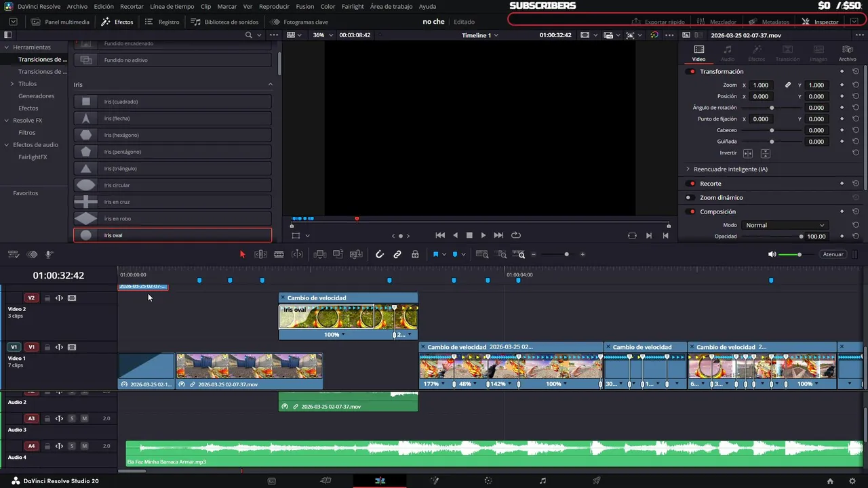Mute audio with the speaker icon
The width and height of the screenshot is (868, 488).
(772, 254)
